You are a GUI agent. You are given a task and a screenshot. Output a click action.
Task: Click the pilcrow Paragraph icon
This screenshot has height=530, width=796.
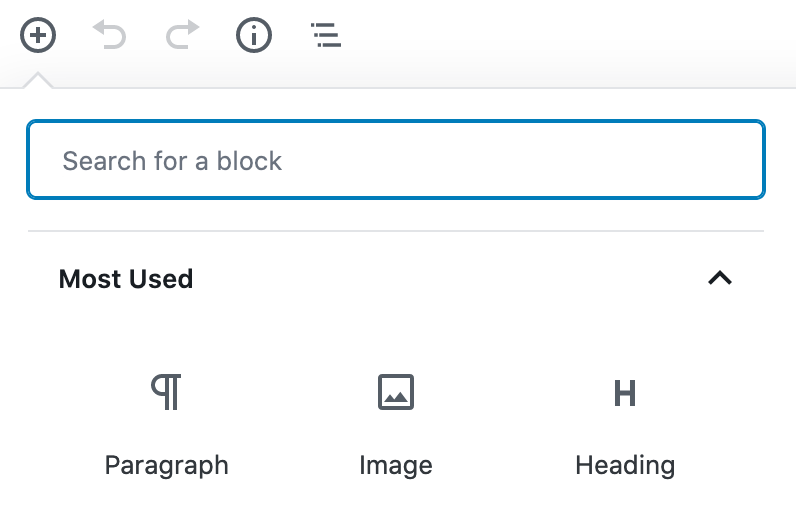[166, 392]
